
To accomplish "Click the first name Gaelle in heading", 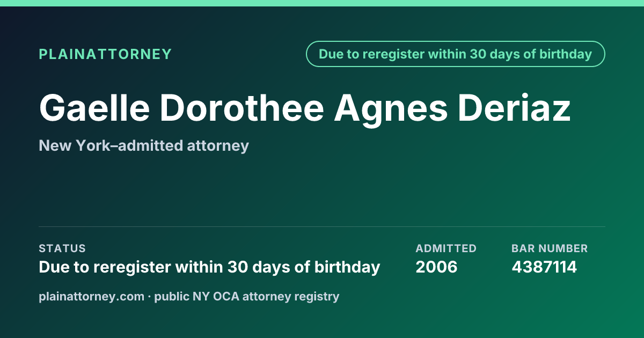I will 94,108.
